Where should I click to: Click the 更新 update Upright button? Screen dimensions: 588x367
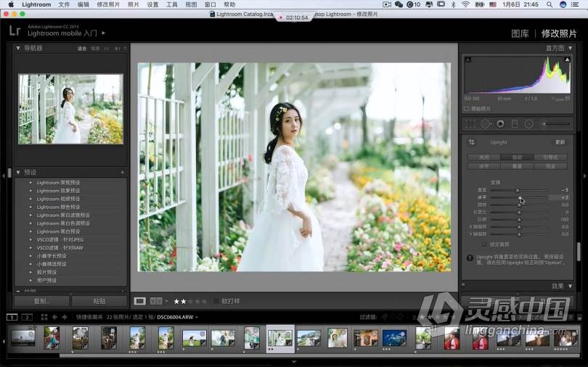560,142
